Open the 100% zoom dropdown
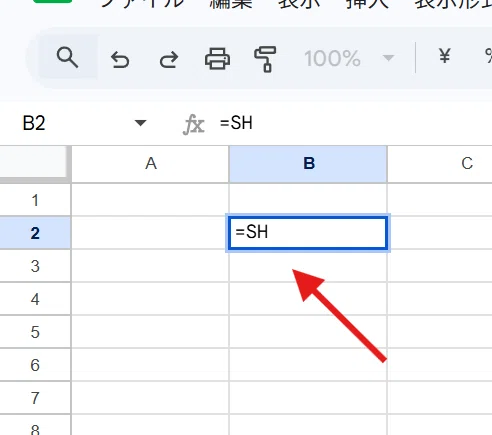The image size is (492, 435). (349, 59)
